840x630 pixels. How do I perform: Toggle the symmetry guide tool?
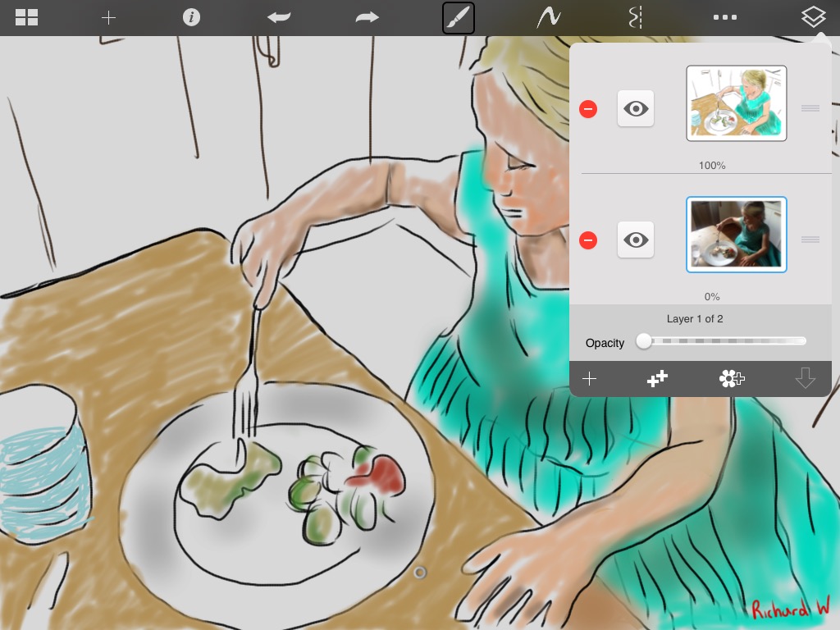634,17
